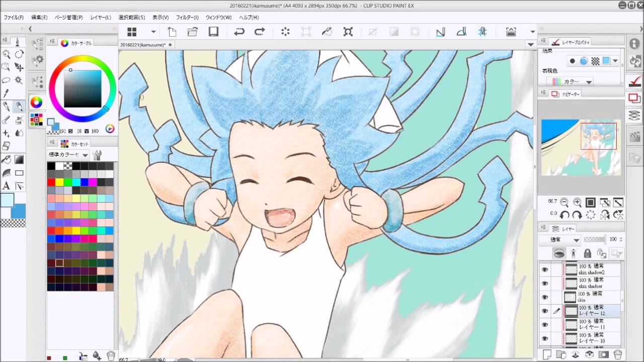This screenshot has height=362, width=644.
Task: Zoom out in the Navigator panel
Action: point(565,203)
